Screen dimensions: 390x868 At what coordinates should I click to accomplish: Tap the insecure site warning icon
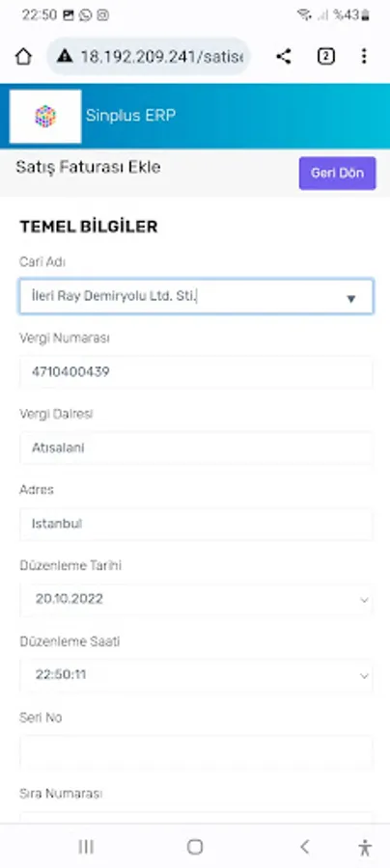point(65,56)
